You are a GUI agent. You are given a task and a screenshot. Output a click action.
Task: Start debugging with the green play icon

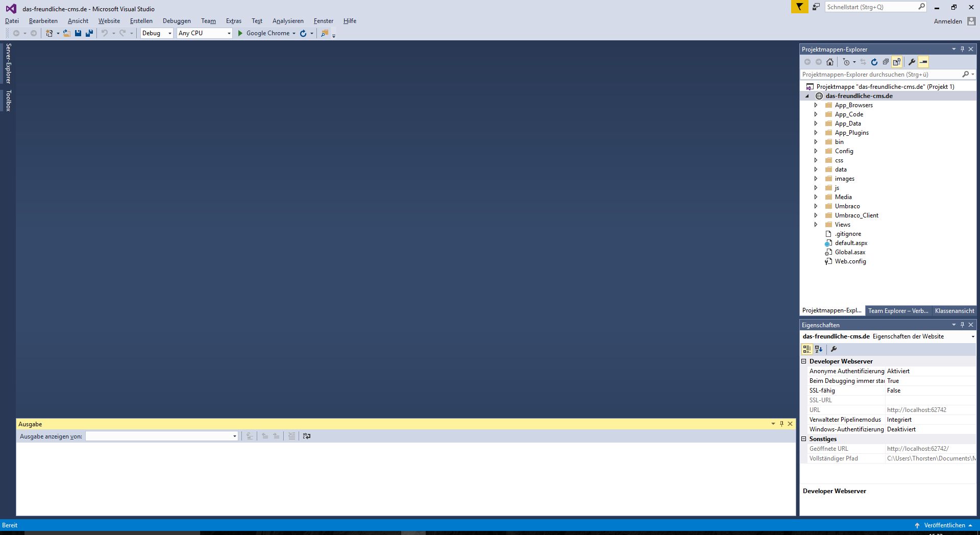click(x=240, y=33)
